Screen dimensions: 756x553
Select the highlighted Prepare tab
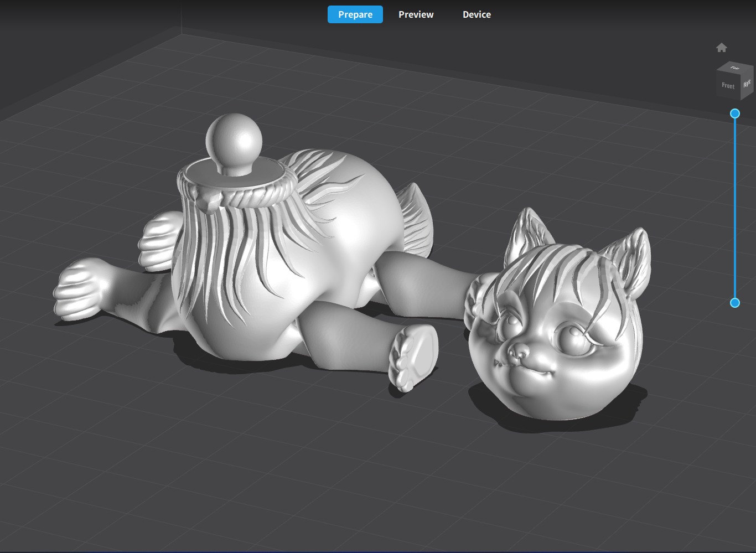coord(355,14)
